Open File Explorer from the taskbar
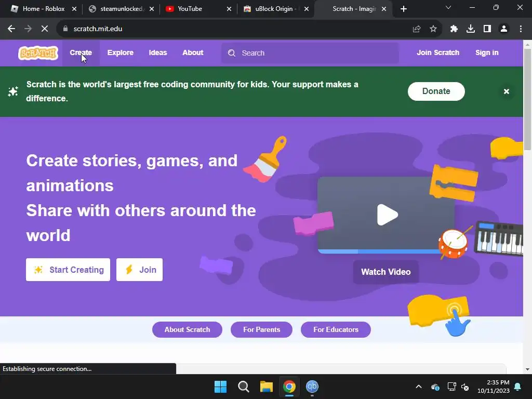The height and width of the screenshot is (399, 532). click(x=267, y=387)
